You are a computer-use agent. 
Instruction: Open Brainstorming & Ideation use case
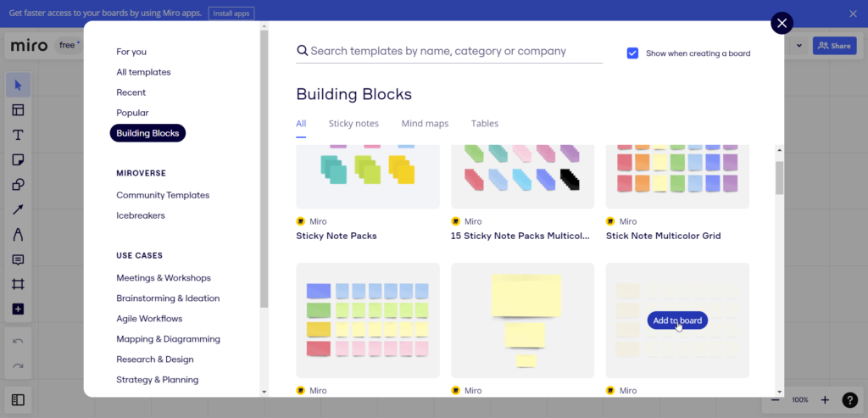tap(168, 298)
